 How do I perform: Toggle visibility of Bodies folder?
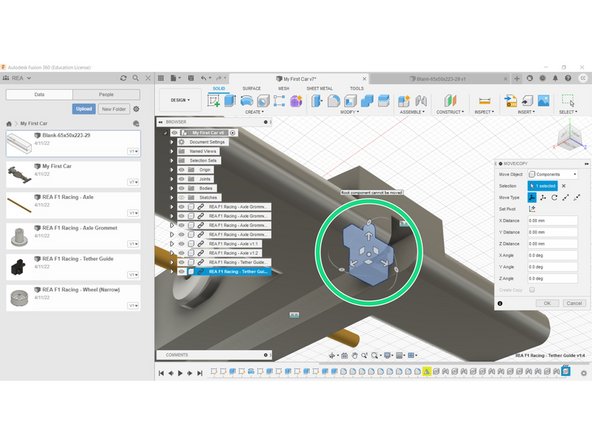pos(182,188)
